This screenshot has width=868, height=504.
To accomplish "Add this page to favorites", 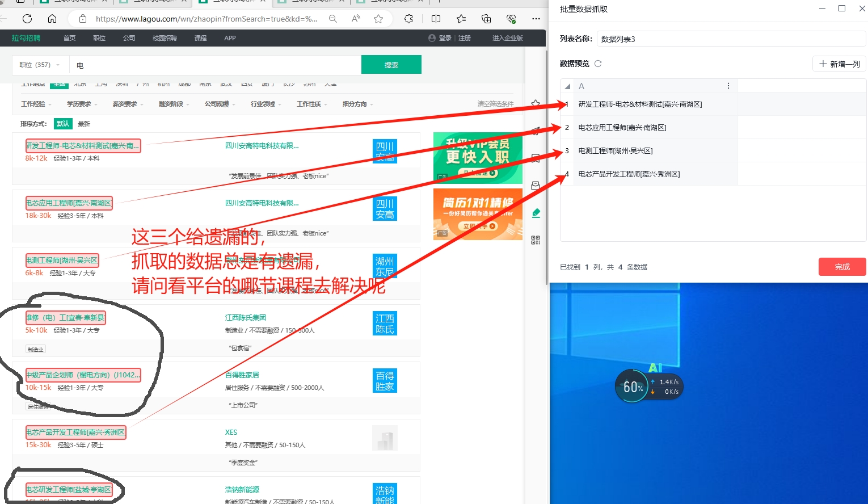I will click(x=378, y=19).
